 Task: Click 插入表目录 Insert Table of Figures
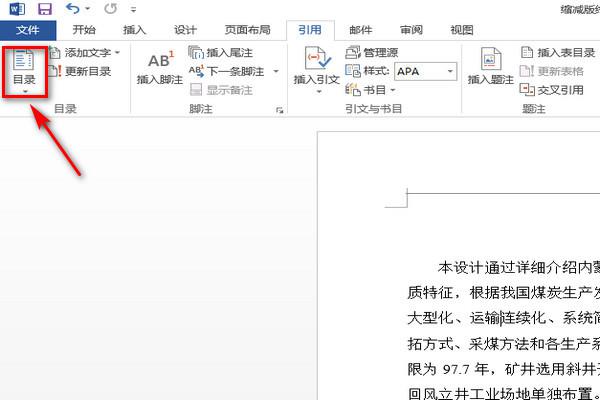click(x=558, y=52)
